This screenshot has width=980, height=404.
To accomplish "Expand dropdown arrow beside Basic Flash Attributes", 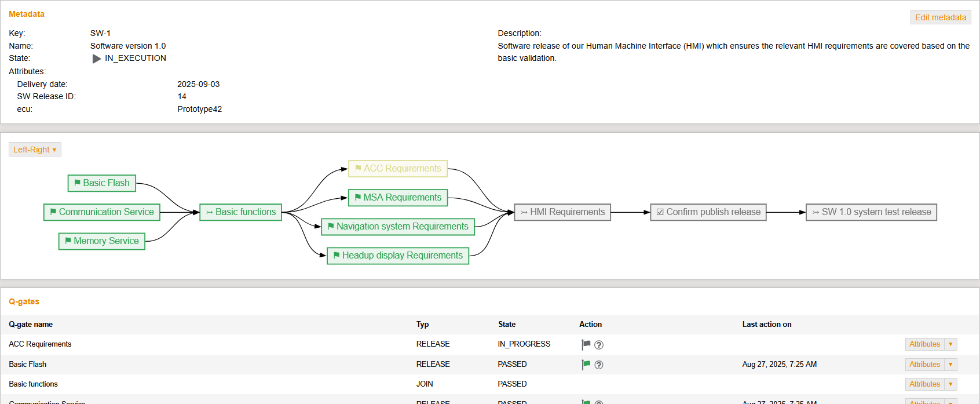I will tap(950, 365).
